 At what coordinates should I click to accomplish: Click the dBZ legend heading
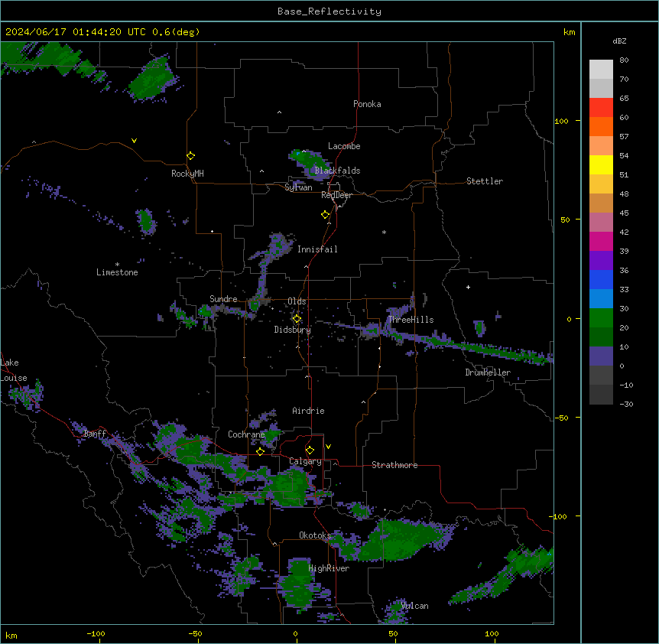point(619,41)
